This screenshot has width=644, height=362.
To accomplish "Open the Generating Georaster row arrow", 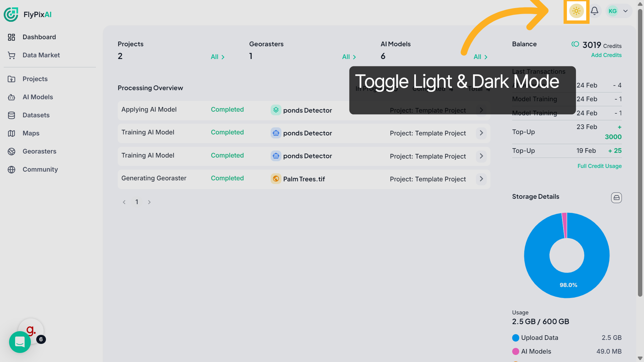I will pos(481,179).
